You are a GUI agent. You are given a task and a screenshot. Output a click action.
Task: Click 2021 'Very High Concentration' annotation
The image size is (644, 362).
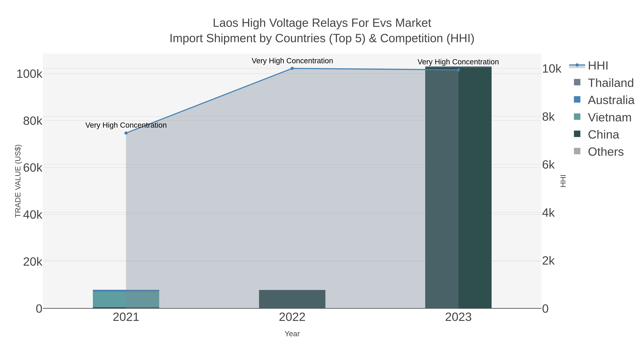tap(126, 125)
